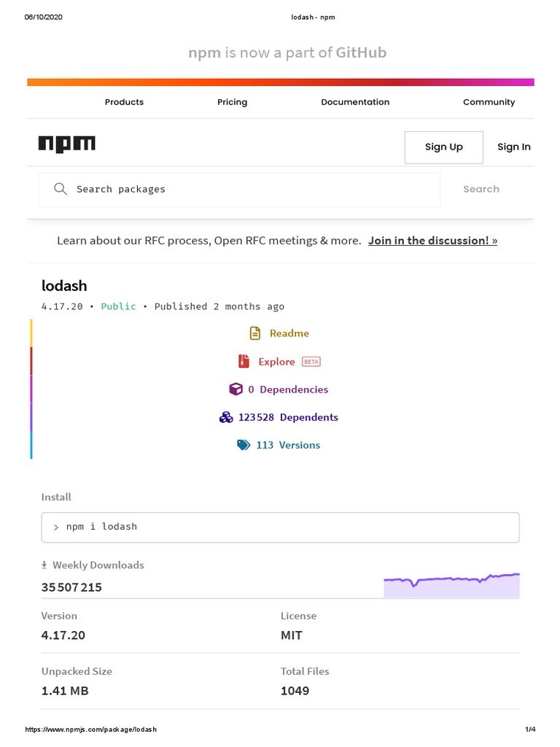Open the Documentation menu item

click(355, 102)
